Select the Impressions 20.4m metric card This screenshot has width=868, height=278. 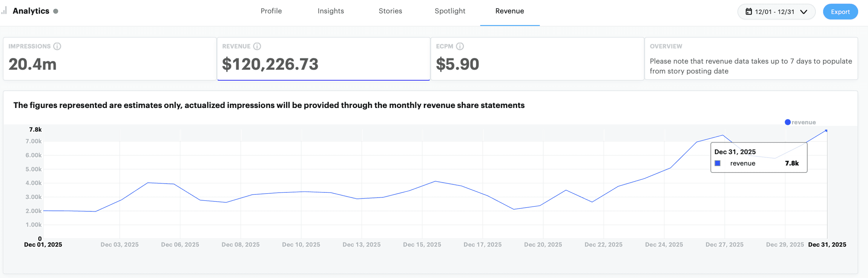coord(110,58)
